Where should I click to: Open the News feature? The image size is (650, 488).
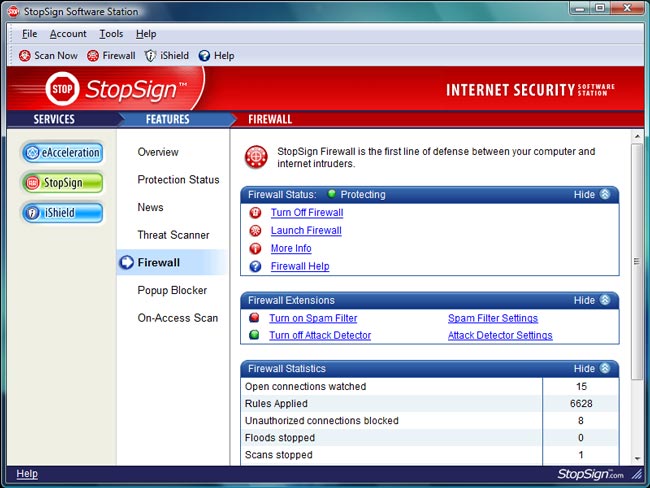point(150,207)
